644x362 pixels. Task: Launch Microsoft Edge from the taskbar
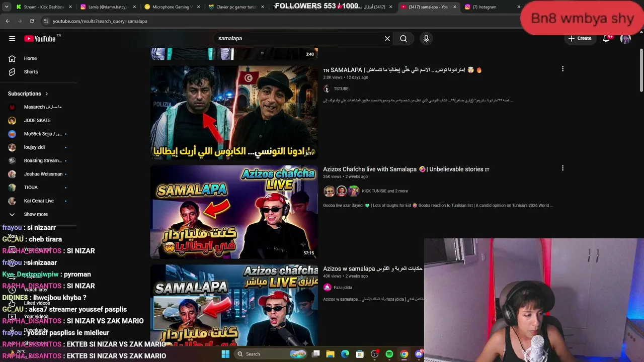[x=345, y=354]
